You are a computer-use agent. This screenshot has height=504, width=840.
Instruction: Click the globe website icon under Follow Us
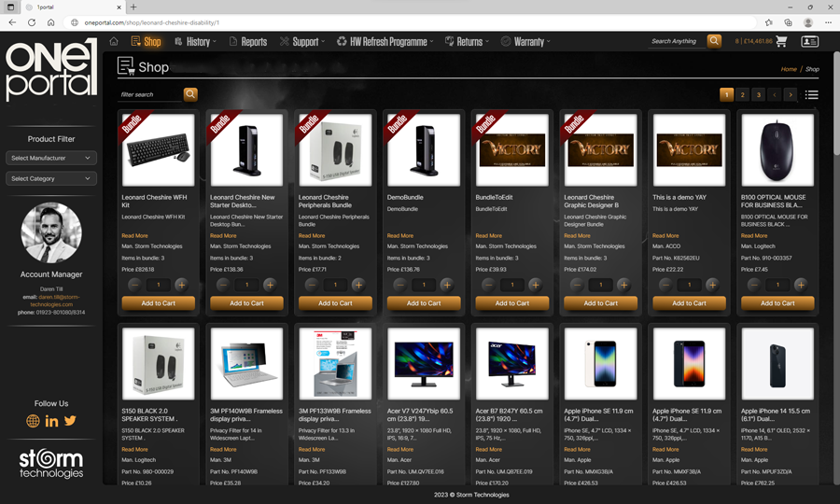[33, 421]
